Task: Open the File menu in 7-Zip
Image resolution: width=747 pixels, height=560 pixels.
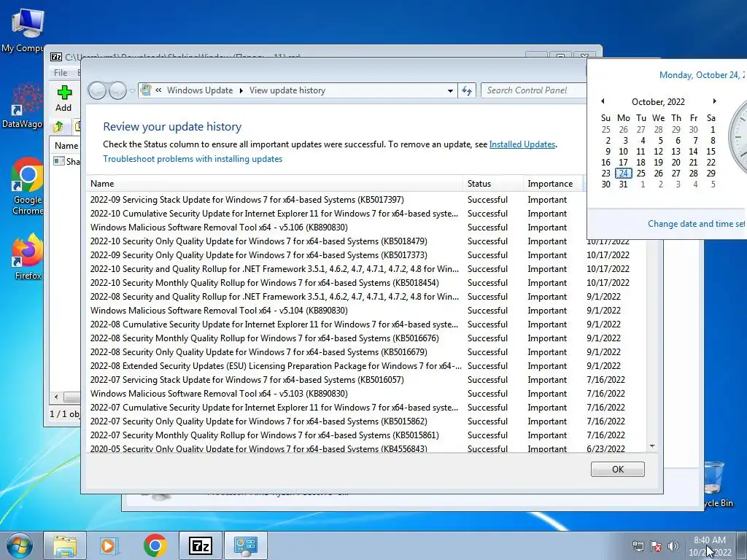Action: (61, 72)
